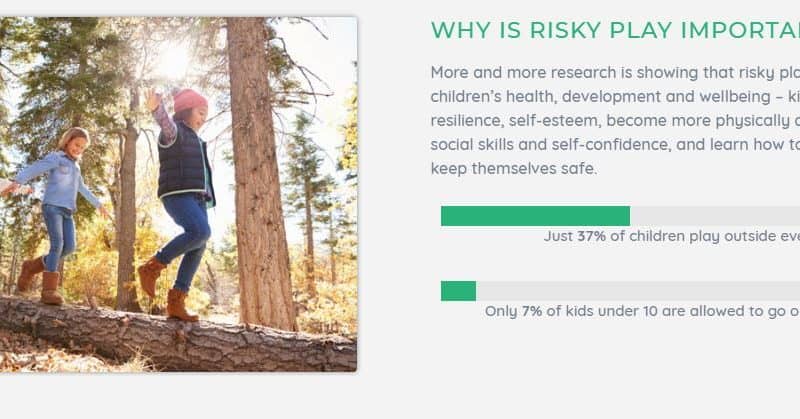This screenshot has width=800, height=419.
Task: Click the girl wearing the pink beanie
Action: click(185, 190)
